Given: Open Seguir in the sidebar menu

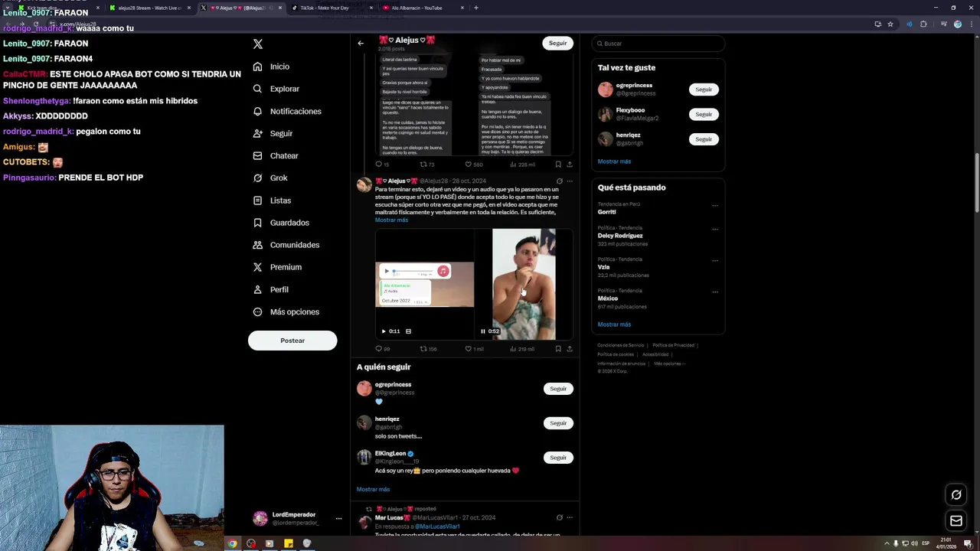Looking at the screenshot, I should (x=273, y=133).
